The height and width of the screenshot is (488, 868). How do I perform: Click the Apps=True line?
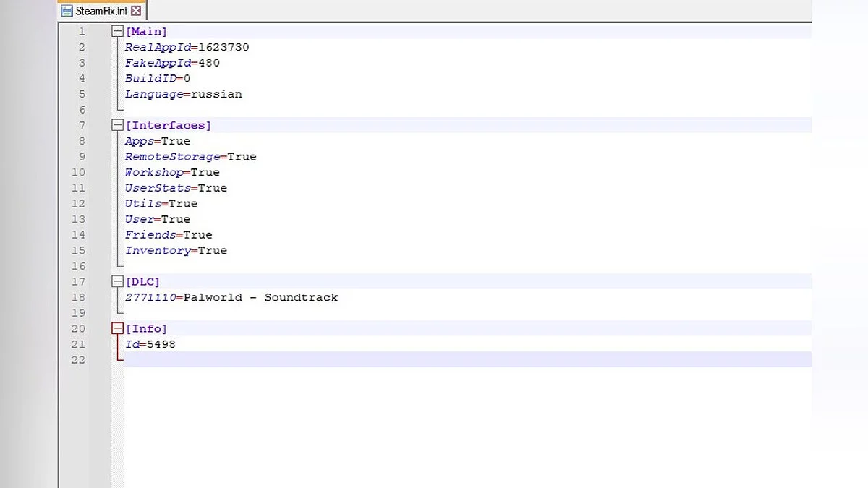click(158, 142)
